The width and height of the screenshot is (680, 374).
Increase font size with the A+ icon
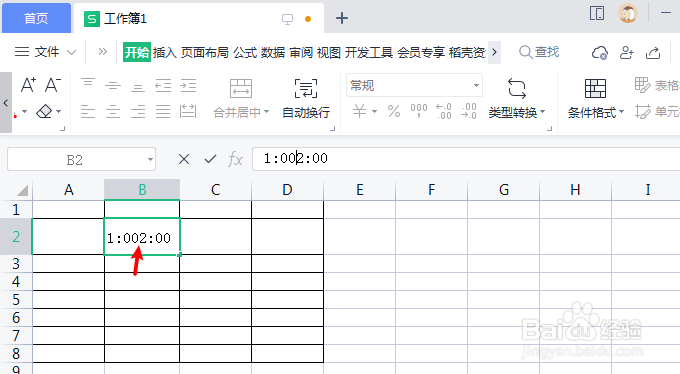tap(28, 85)
